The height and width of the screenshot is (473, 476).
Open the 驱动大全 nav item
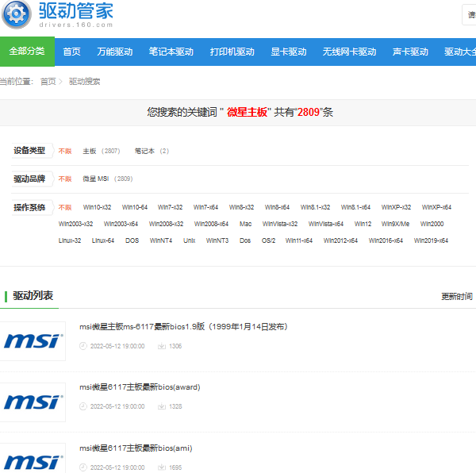(460, 52)
